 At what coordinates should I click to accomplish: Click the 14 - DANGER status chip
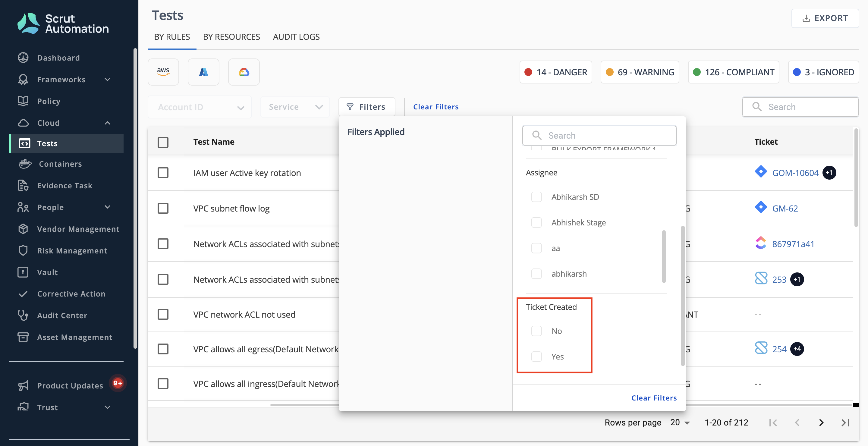coord(556,72)
